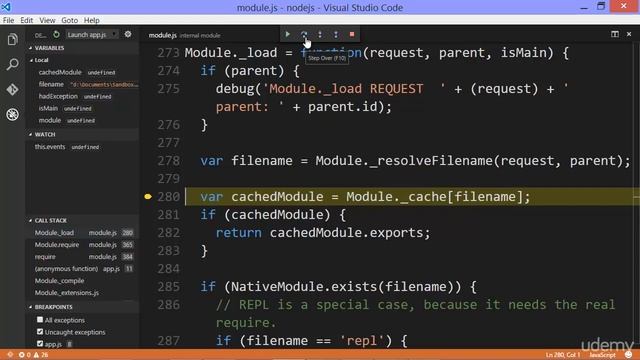Open the Edit menu
Viewport: 640px width, 360px height.
(27, 20)
